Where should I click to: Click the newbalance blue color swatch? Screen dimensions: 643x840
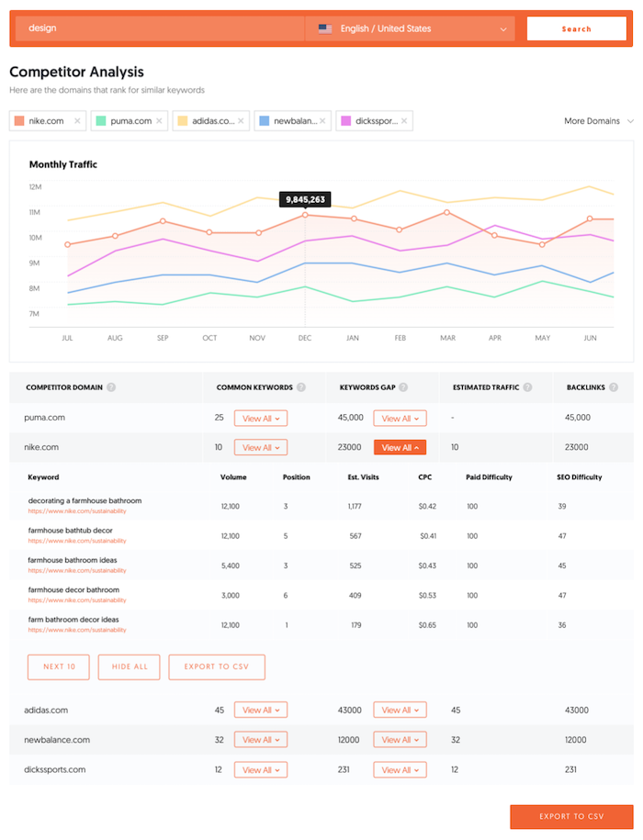[x=265, y=121]
